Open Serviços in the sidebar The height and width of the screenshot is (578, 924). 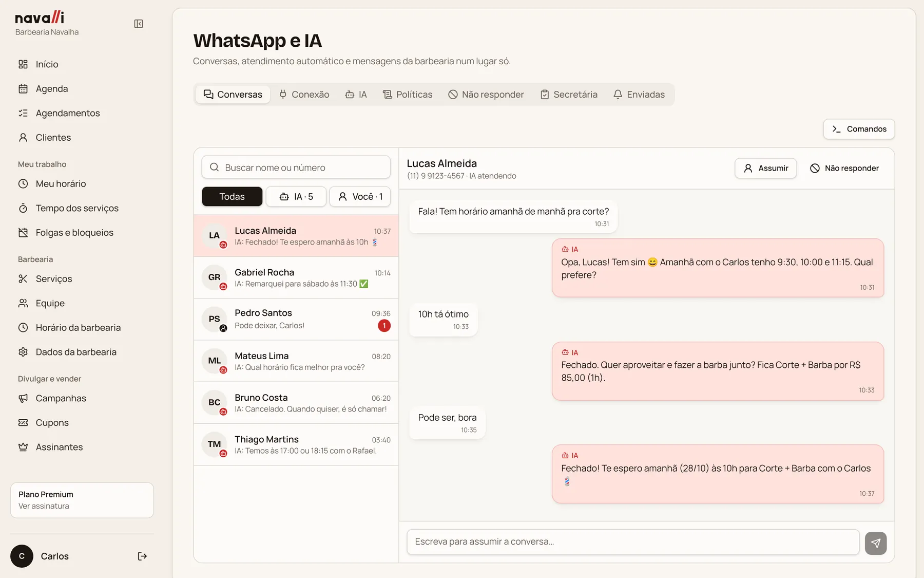pos(82,279)
